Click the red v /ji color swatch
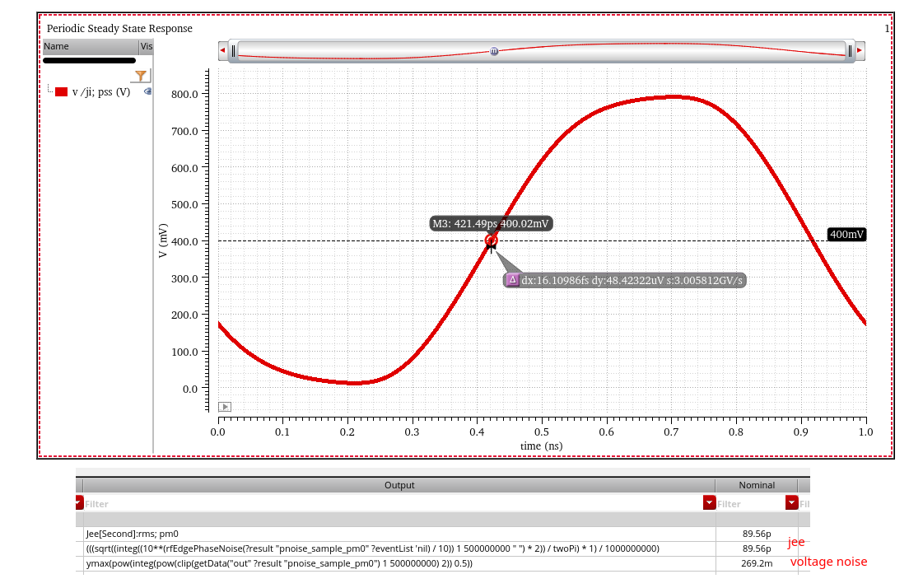The width and height of the screenshot is (923, 588). point(61,92)
